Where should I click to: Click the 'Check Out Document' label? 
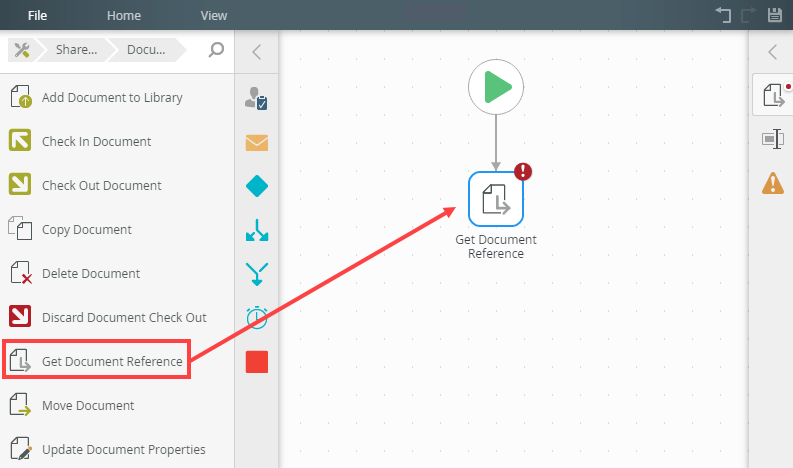click(102, 186)
